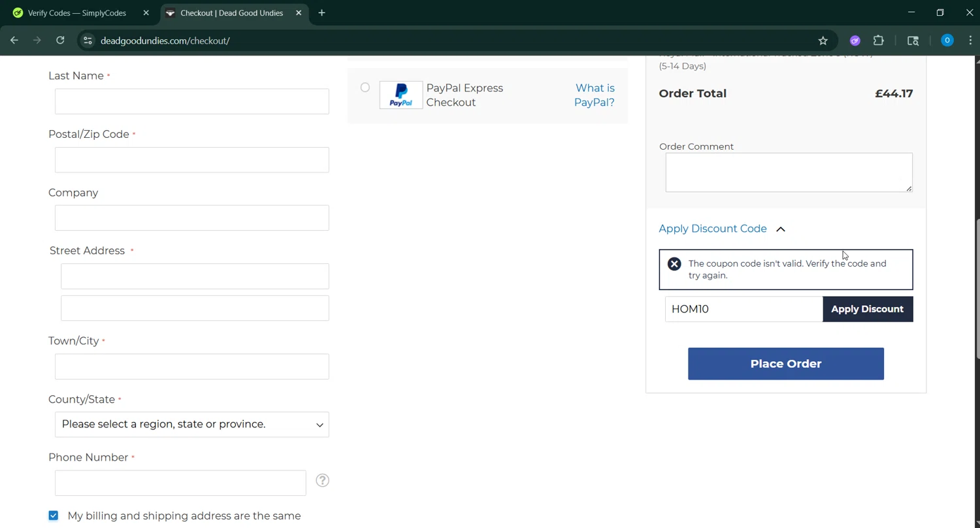Click into the Order Comment text area
980x528 pixels.
point(789,173)
